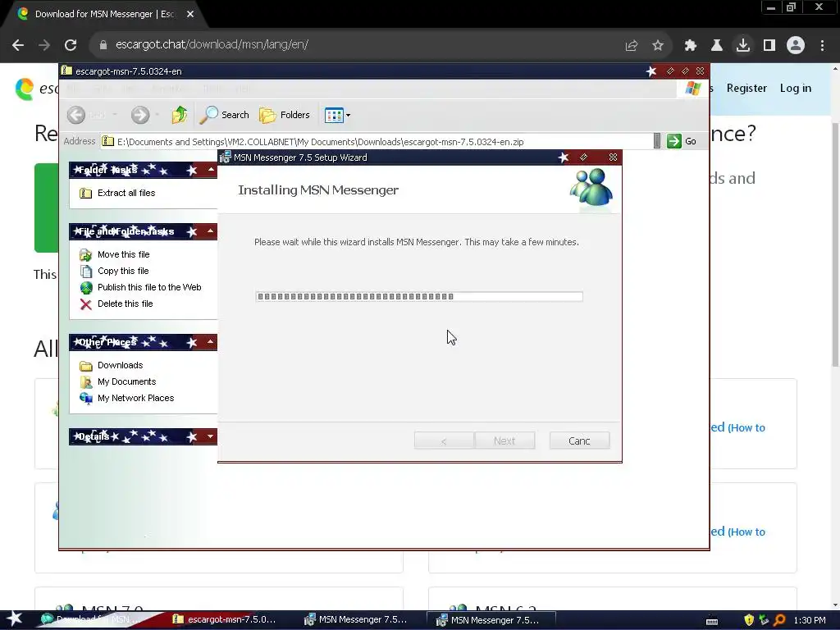The width and height of the screenshot is (840, 630).
Task: Click the disabled Next button in wizard
Action: (504, 441)
